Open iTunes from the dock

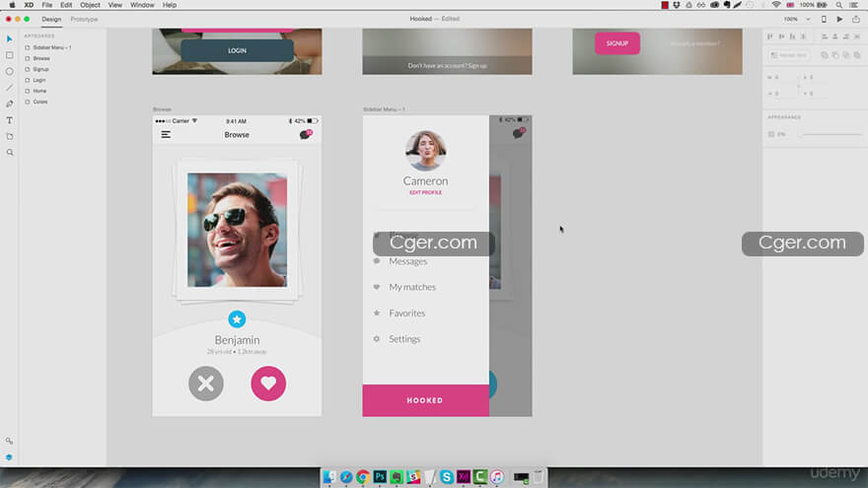497,476
